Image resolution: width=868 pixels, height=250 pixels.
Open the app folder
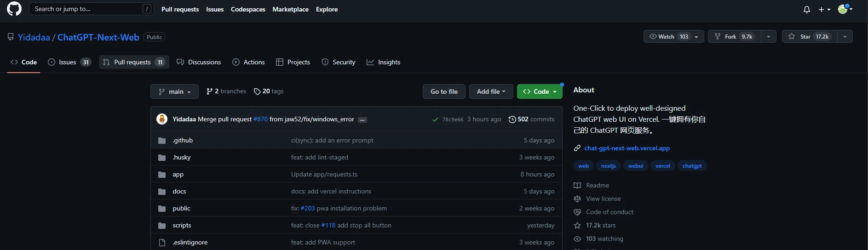178,174
